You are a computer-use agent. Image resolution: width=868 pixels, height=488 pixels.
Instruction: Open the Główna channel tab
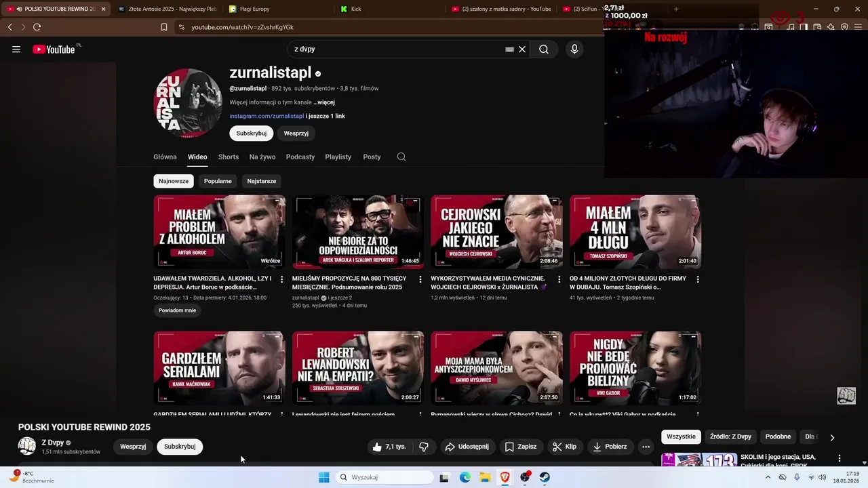coord(165,157)
